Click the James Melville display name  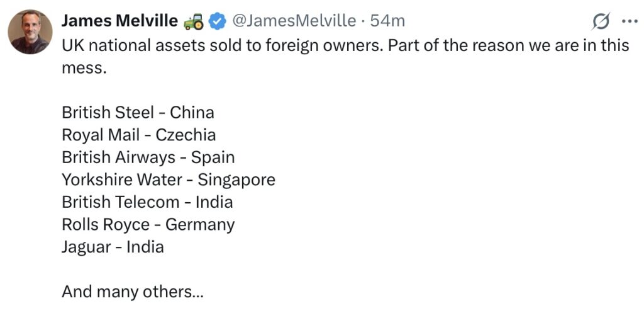tap(120, 21)
